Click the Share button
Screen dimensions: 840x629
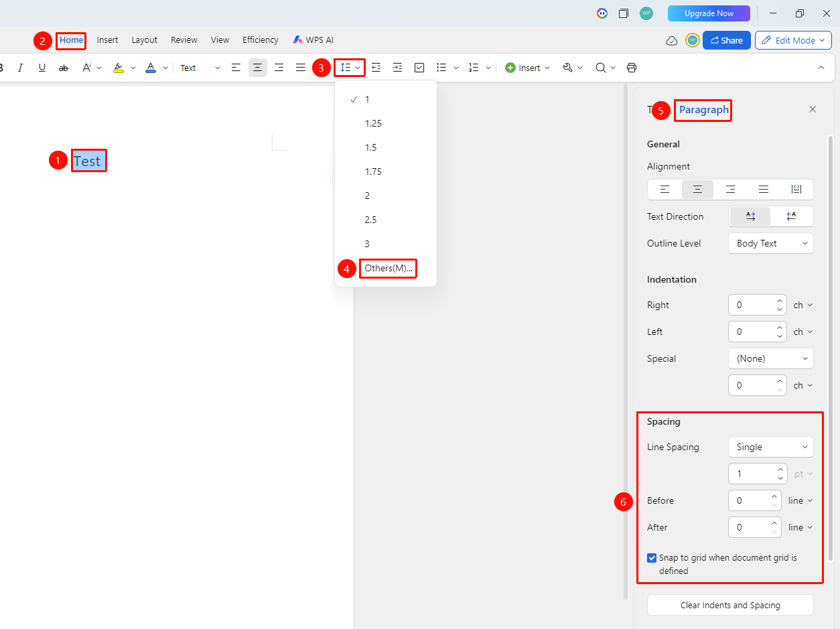coord(727,40)
